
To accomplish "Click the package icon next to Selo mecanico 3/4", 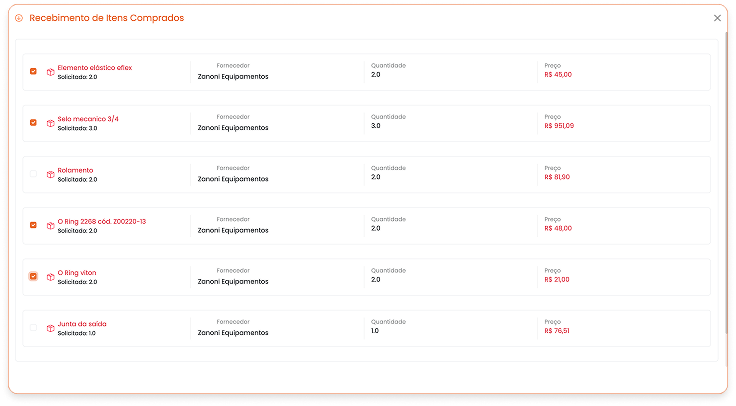I will (50, 122).
